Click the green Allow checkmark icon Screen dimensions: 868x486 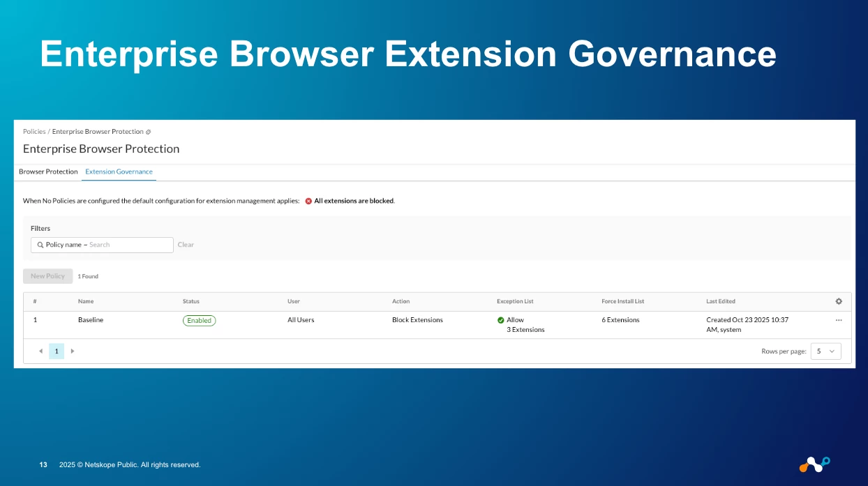(501, 320)
